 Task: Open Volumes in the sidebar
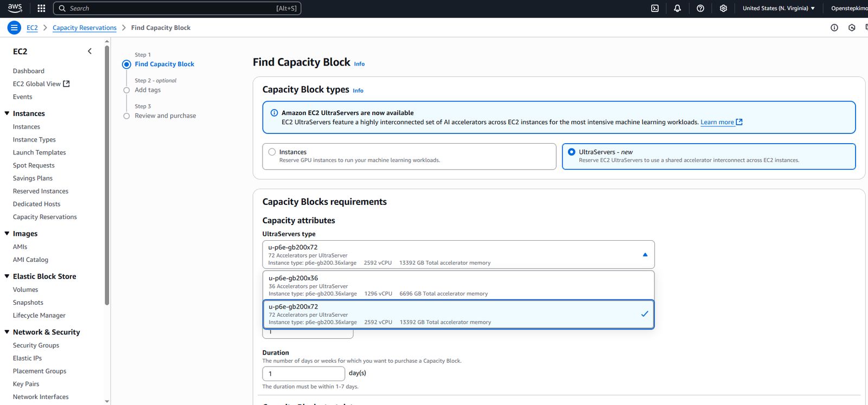[x=25, y=290]
